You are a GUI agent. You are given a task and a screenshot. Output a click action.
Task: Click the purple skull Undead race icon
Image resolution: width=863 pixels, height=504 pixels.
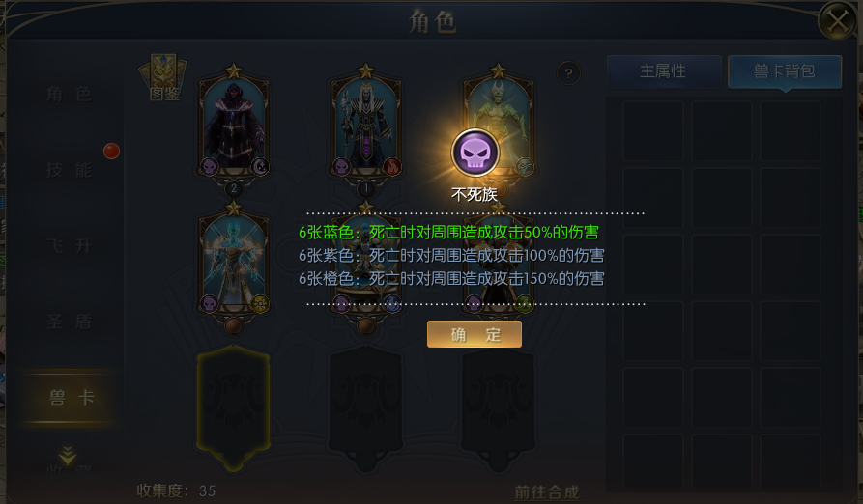point(475,153)
